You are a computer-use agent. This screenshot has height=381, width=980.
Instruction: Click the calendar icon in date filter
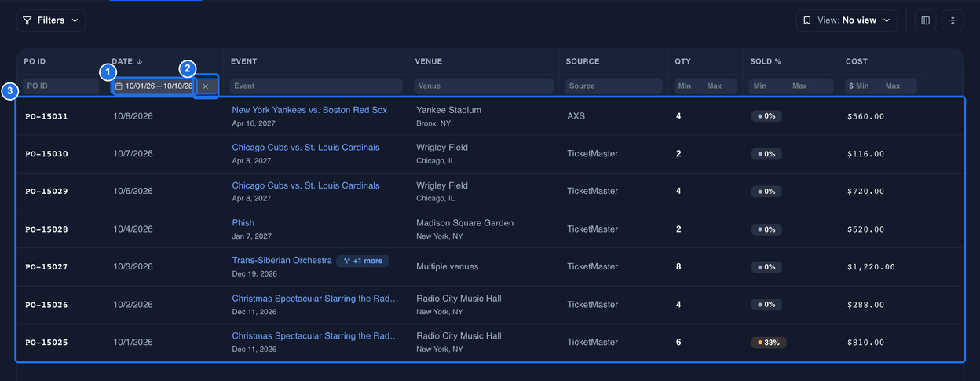click(119, 86)
